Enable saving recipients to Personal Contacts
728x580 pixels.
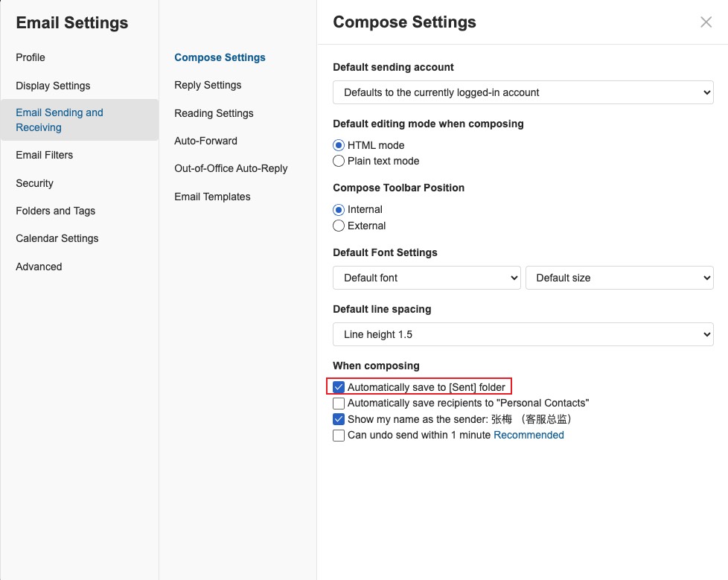[339, 403]
